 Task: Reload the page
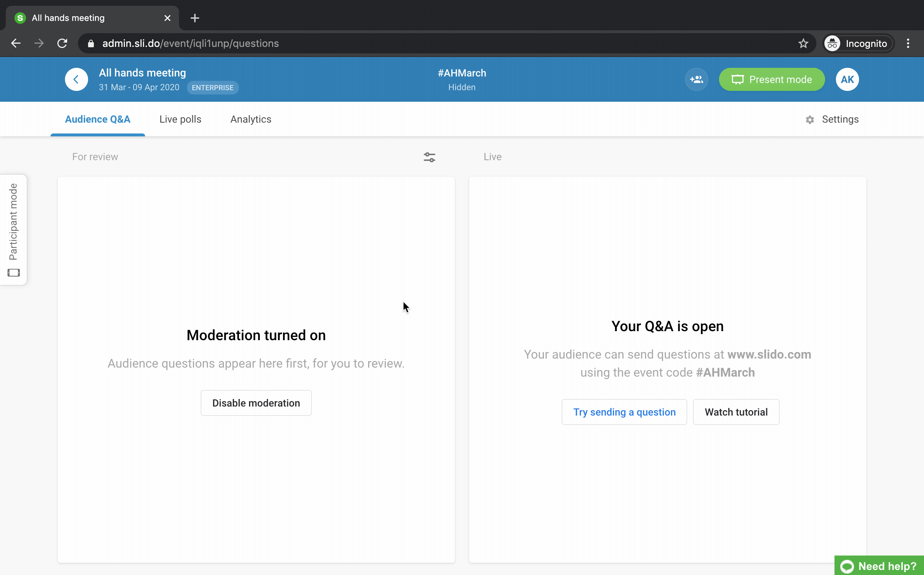click(62, 43)
